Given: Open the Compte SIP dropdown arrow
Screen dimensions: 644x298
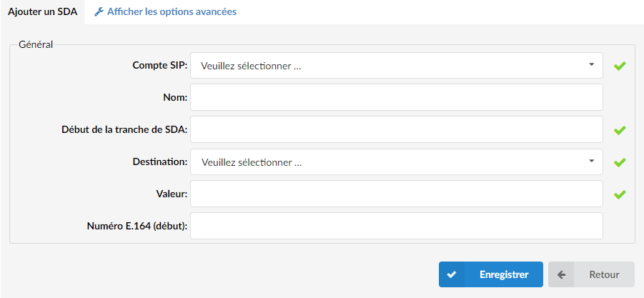Looking at the screenshot, I should (x=591, y=64).
